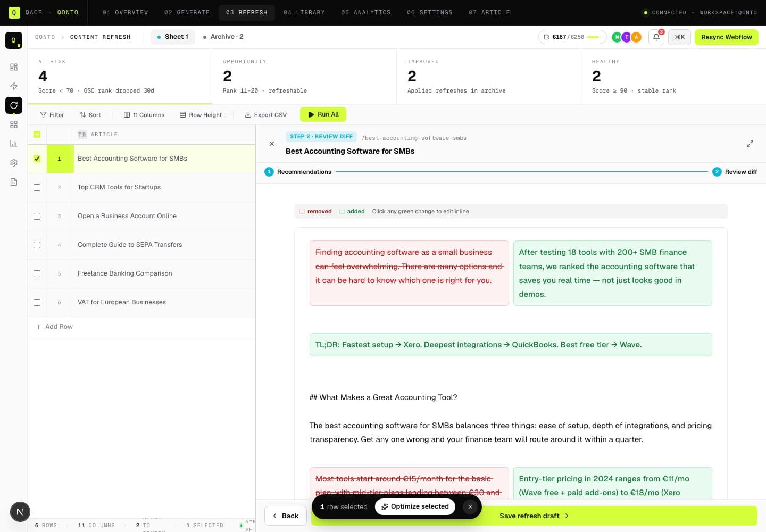This screenshot has height=532, width=766.
Task: Go to the 05 Analytics tab
Action: point(366,12)
